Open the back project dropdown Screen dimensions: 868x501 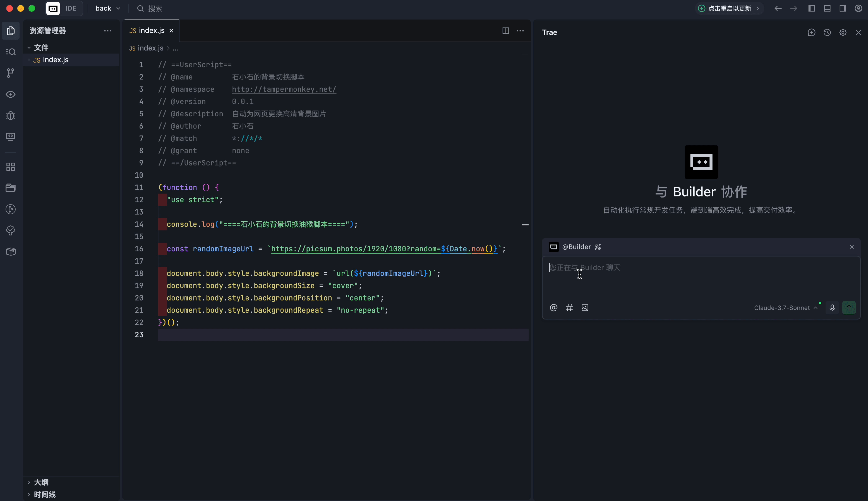(x=108, y=8)
